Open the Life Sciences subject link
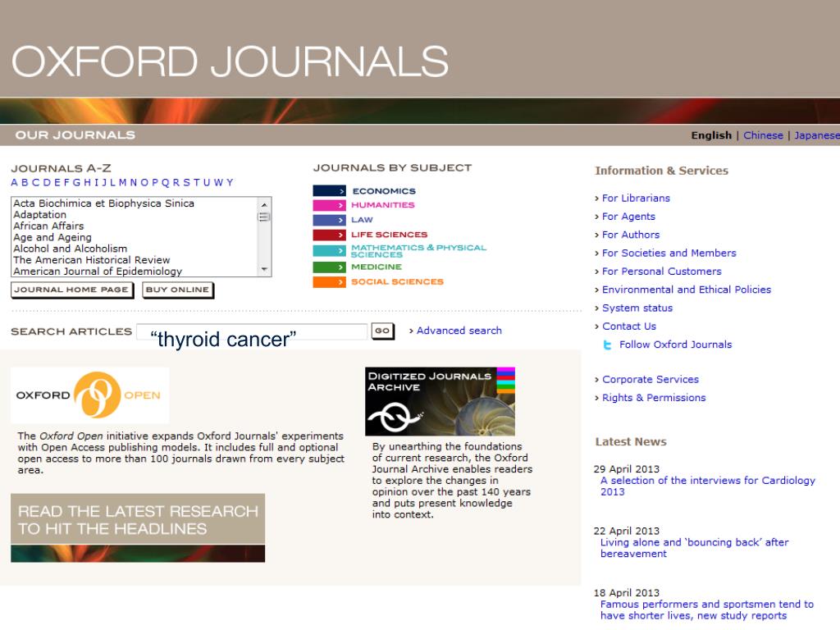 [x=389, y=235]
